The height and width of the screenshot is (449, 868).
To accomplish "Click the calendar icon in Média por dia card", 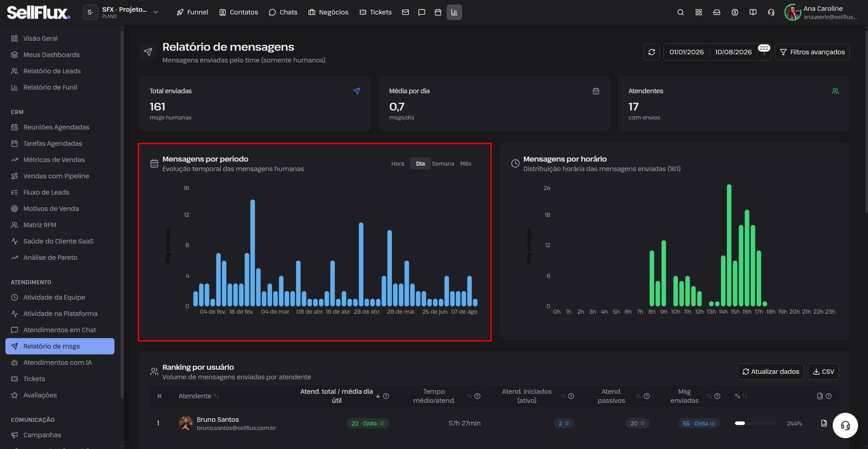I will 596,91.
